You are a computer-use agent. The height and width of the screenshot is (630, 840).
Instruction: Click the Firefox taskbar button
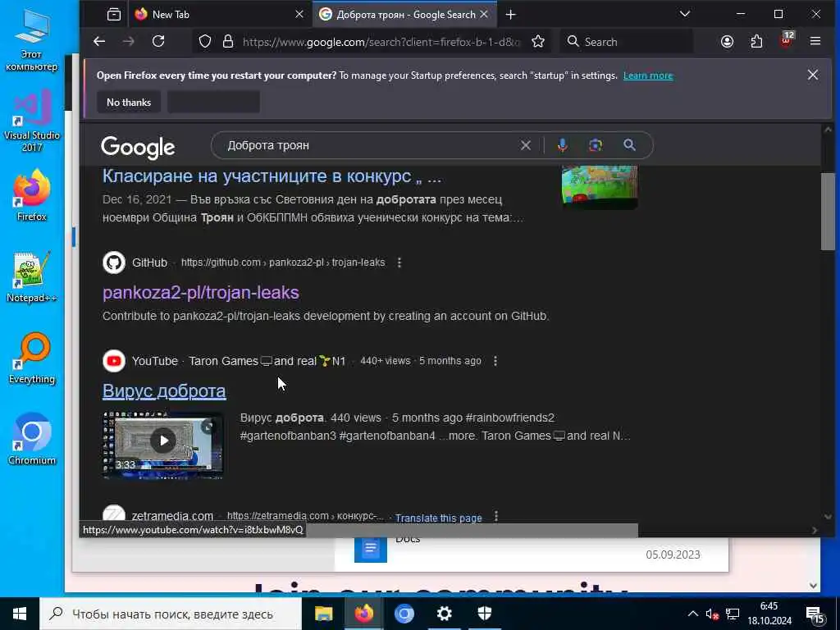point(363,614)
